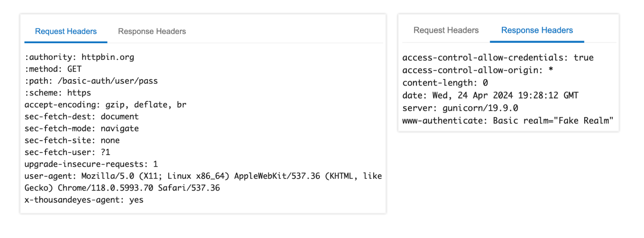Viewport: 644px width, 238px height.
Task: Select the x-thousandeyes-agent yes line
Action: (x=84, y=200)
